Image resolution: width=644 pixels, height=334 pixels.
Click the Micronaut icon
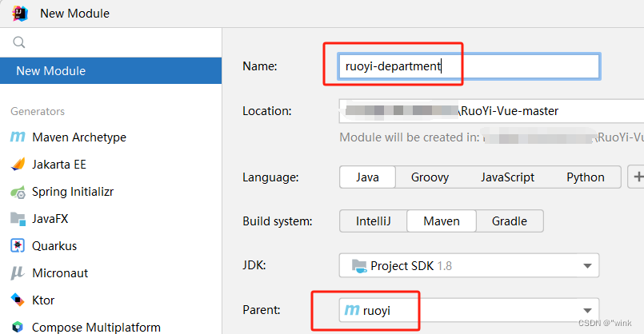point(18,272)
